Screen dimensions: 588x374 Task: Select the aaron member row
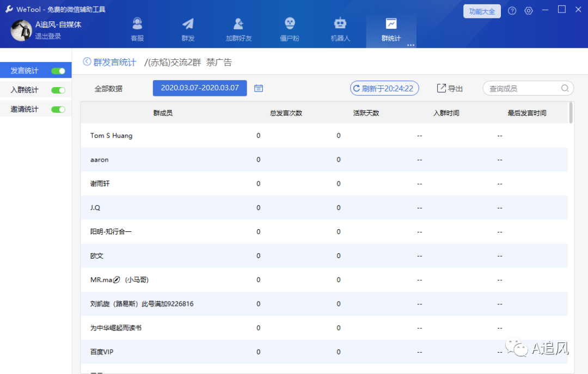(x=324, y=160)
